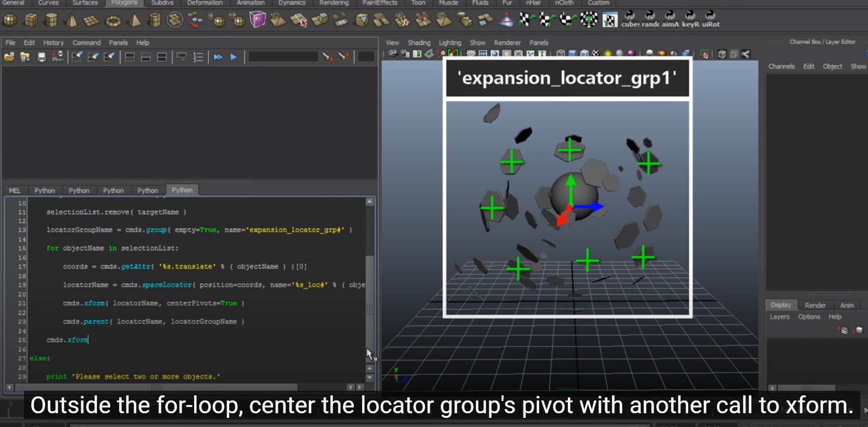Select the Render layer tab
Viewport: 868px width, 427px height.
pyautogui.click(x=815, y=305)
